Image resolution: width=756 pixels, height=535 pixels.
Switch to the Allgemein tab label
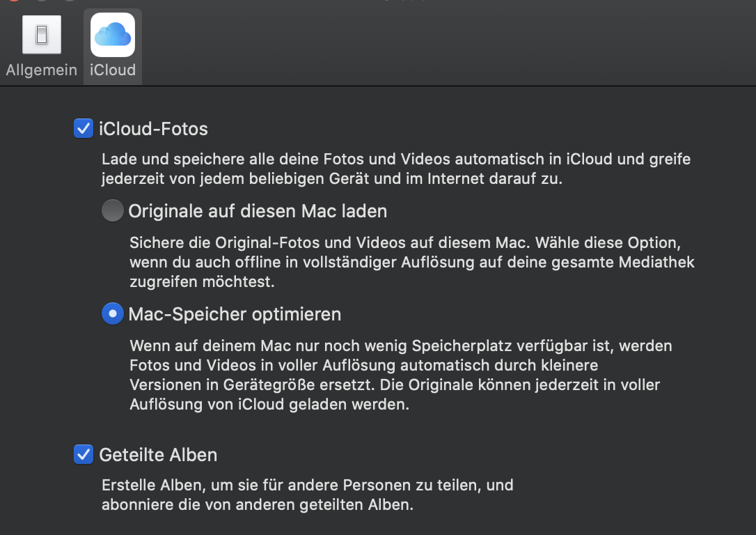point(42,70)
